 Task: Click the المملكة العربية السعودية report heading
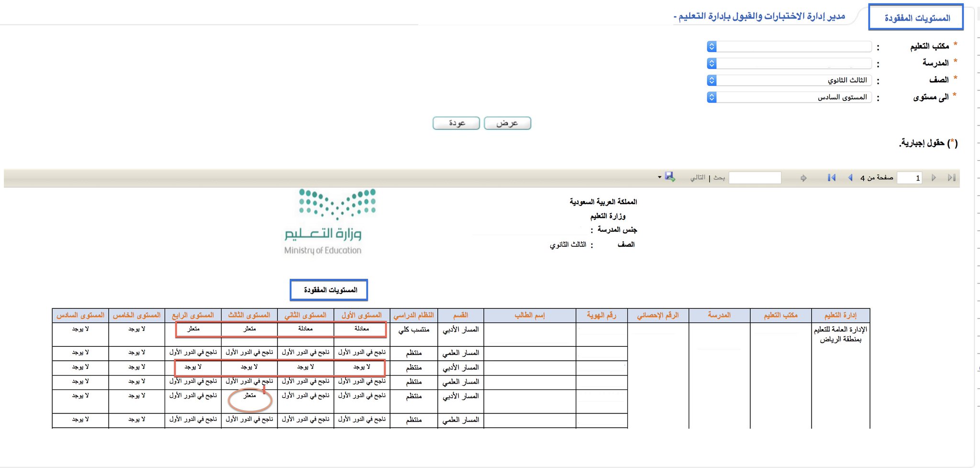coord(603,202)
